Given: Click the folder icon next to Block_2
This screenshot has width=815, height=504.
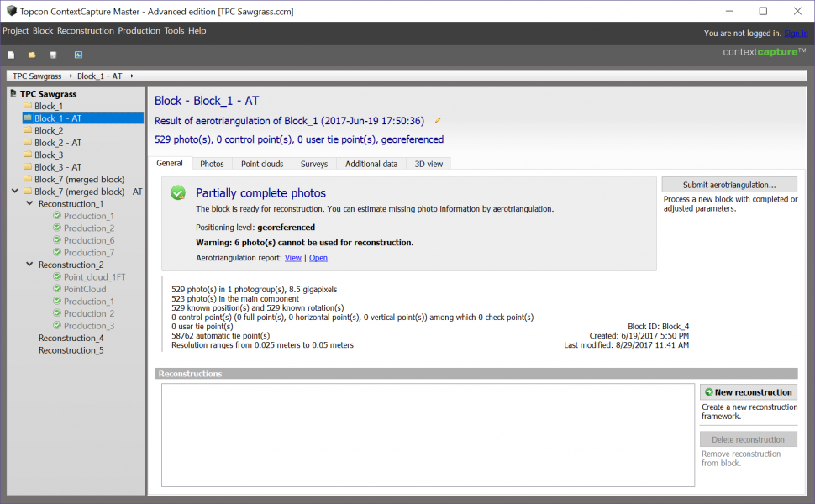Looking at the screenshot, I should coord(28,130).
